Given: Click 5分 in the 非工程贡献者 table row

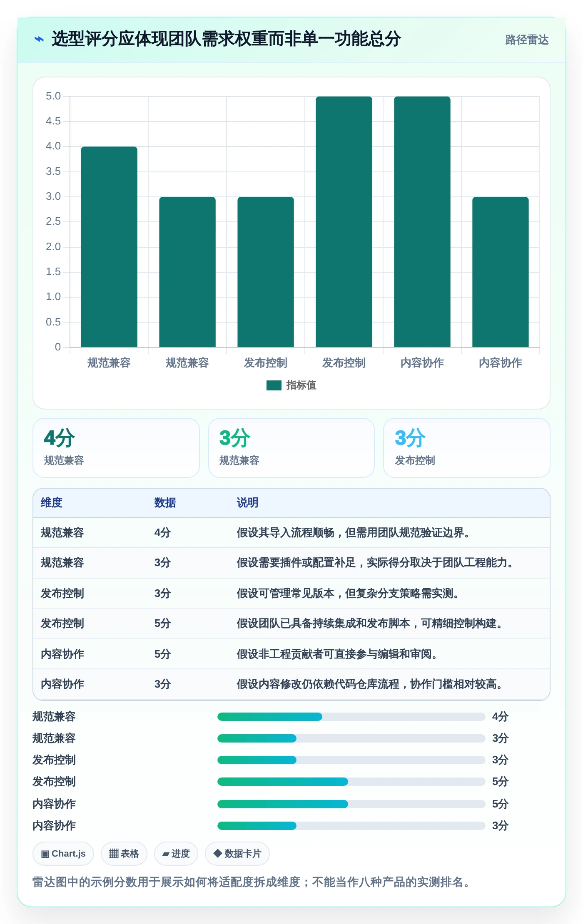Looking at the screenshot, I should click(x=163, y=654).
